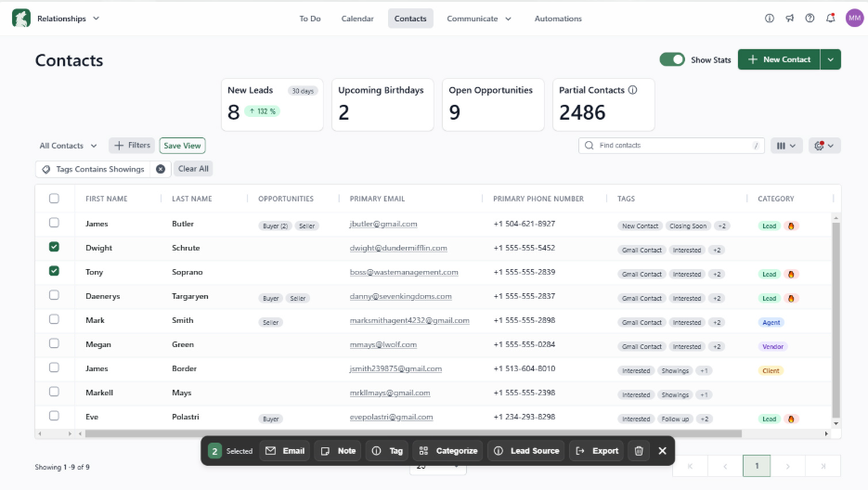Image resolution: width=868 pixels, height=490 pixels.
Task: Select the Contacts tab
Action: (x=410, y=19)
